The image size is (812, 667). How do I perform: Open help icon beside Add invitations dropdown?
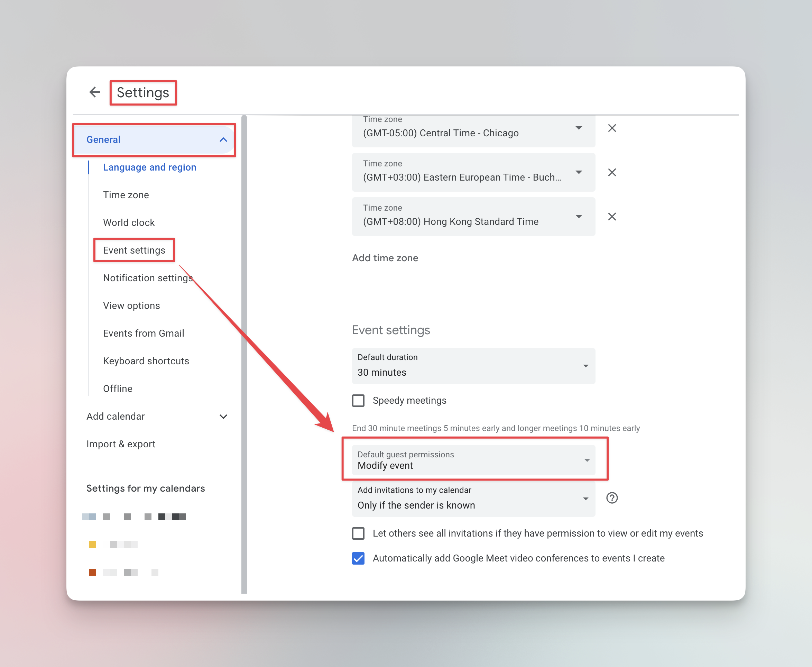point(612,498)
